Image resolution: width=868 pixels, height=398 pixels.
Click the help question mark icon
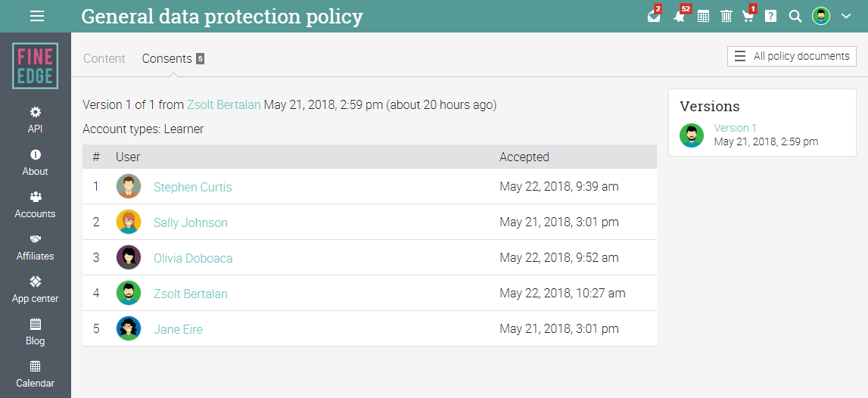click(770, 17)
